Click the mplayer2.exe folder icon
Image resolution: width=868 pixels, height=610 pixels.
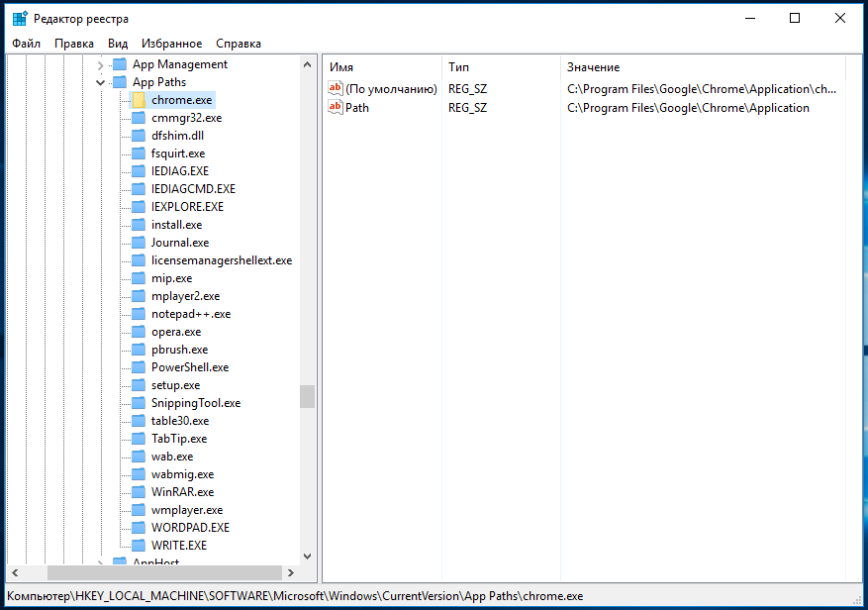coord(139,296)
